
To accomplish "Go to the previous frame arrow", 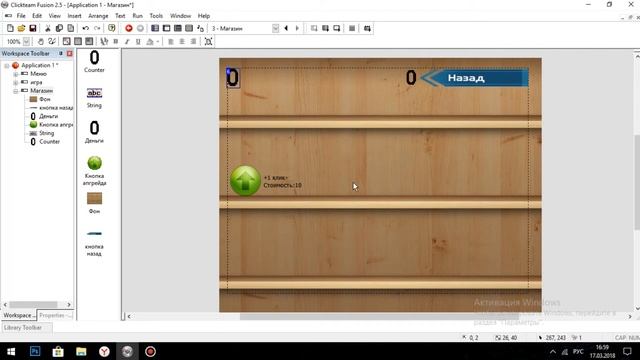I will coord(286,28).
